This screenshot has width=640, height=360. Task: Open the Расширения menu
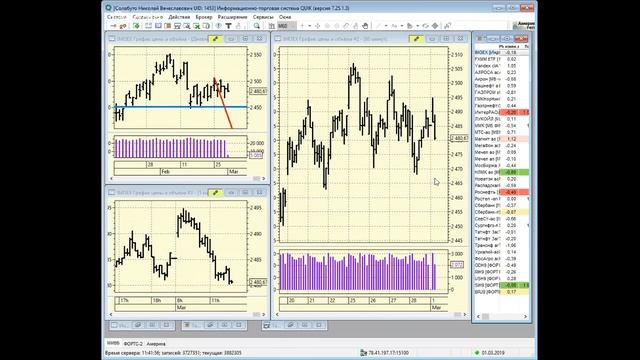(232, 17)
